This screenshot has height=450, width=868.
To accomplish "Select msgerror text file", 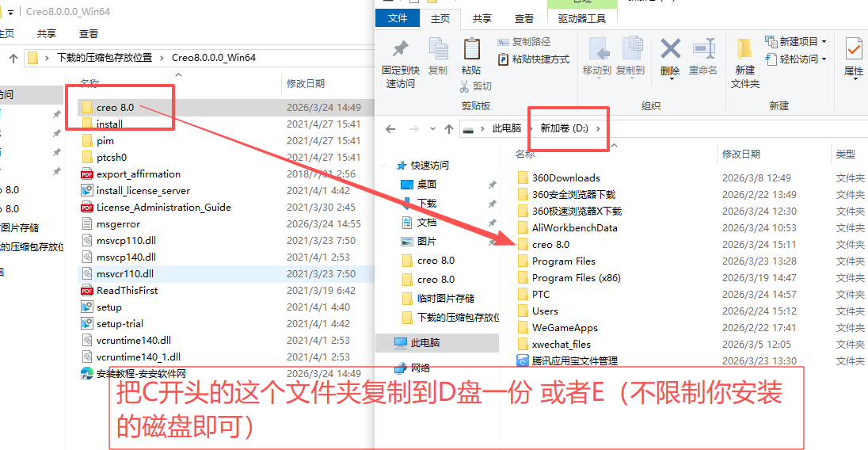I will [x=118, y=224].
